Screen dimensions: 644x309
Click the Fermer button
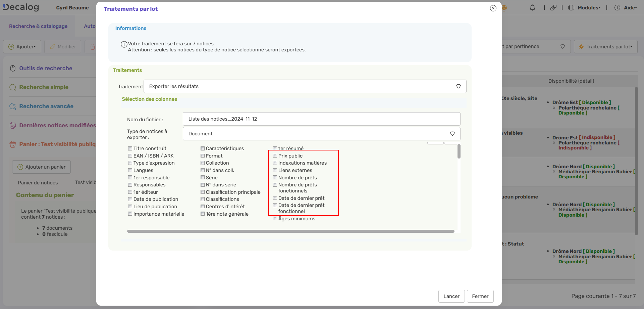click(x=480, y=296)
